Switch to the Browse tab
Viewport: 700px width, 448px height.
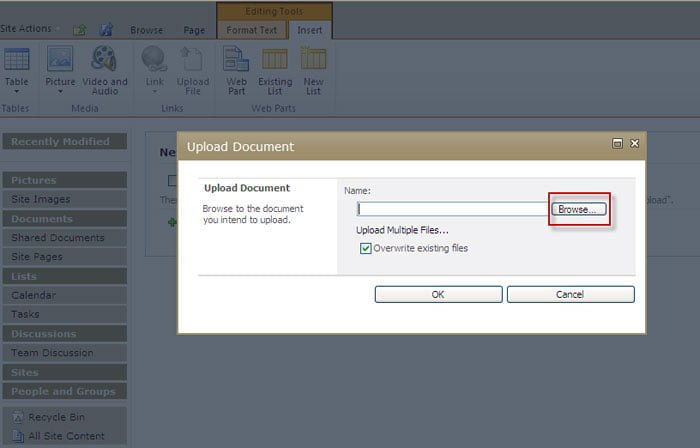[146, 30]
